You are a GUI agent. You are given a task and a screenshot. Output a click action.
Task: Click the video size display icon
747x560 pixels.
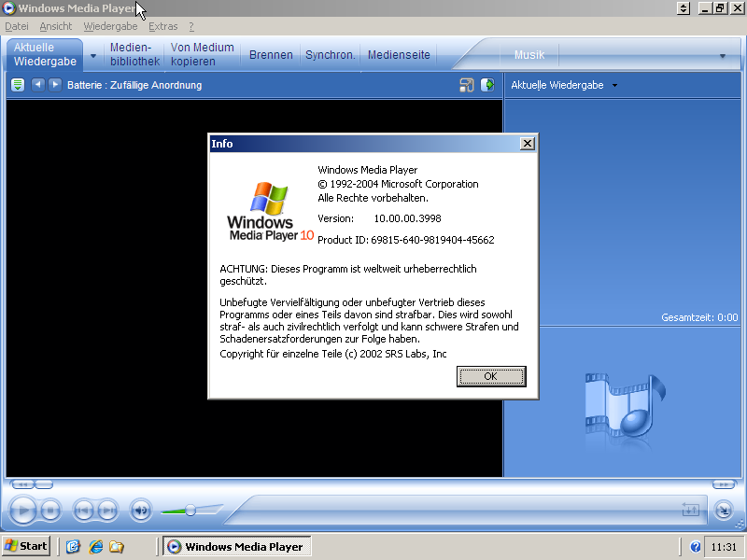[467, 85]
